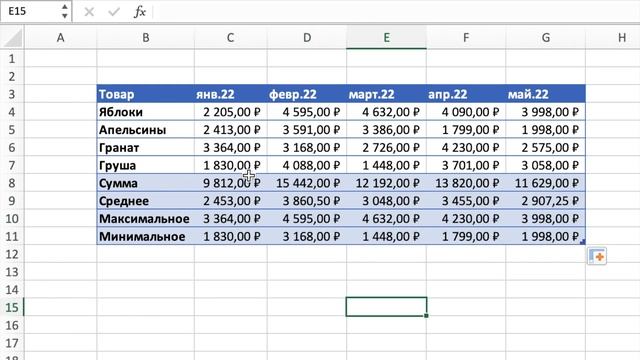Viewport: 640px width, 360px height.
Task: Select column E header
Action: coord(387,38)
